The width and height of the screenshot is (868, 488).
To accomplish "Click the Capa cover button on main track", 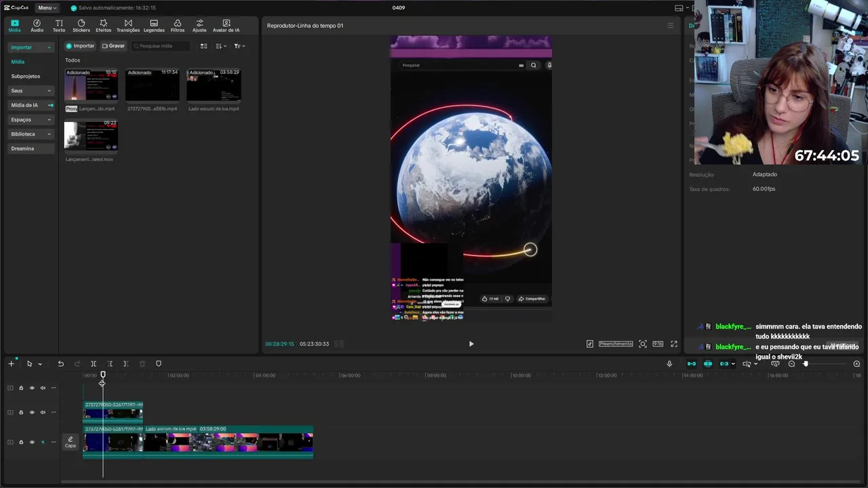I will tap(71, 443).
